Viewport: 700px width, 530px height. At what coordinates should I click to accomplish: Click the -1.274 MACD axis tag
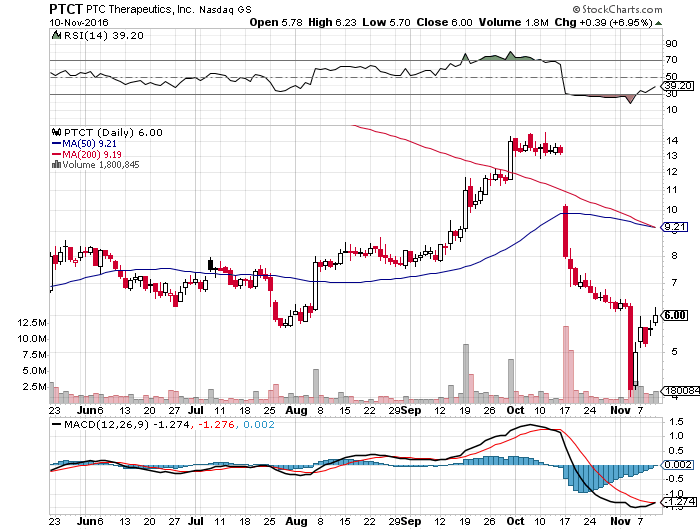click(x=679, y=502)
